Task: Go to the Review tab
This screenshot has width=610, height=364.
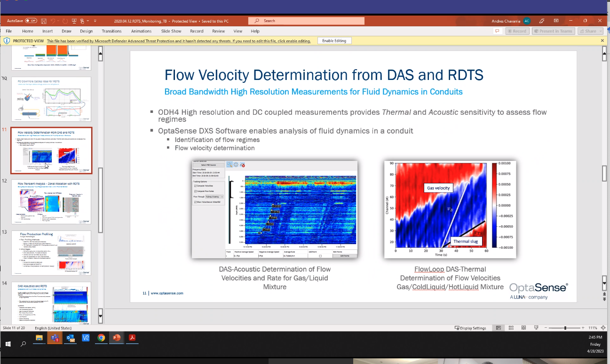Action: click(x=218, y=31)
